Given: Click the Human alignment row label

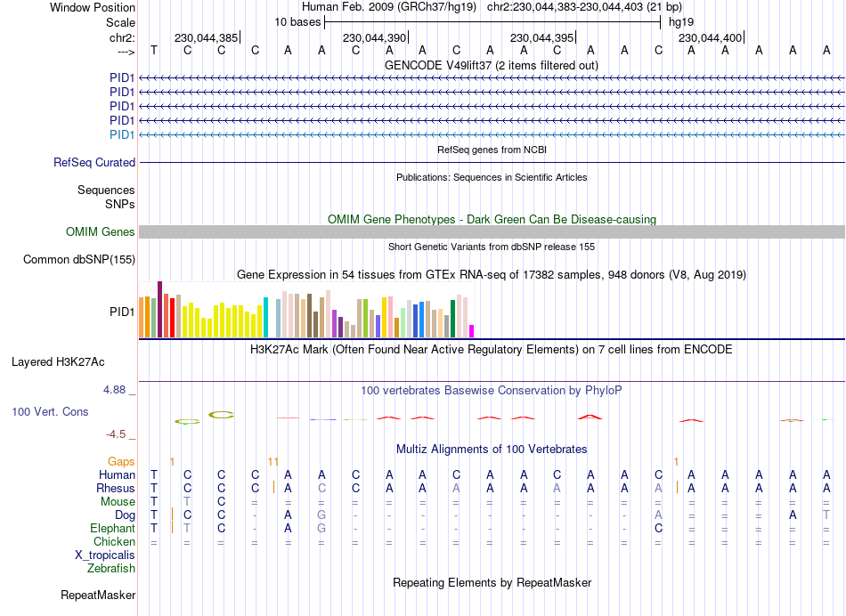Looking at the screenshot, I should [117, 474].
